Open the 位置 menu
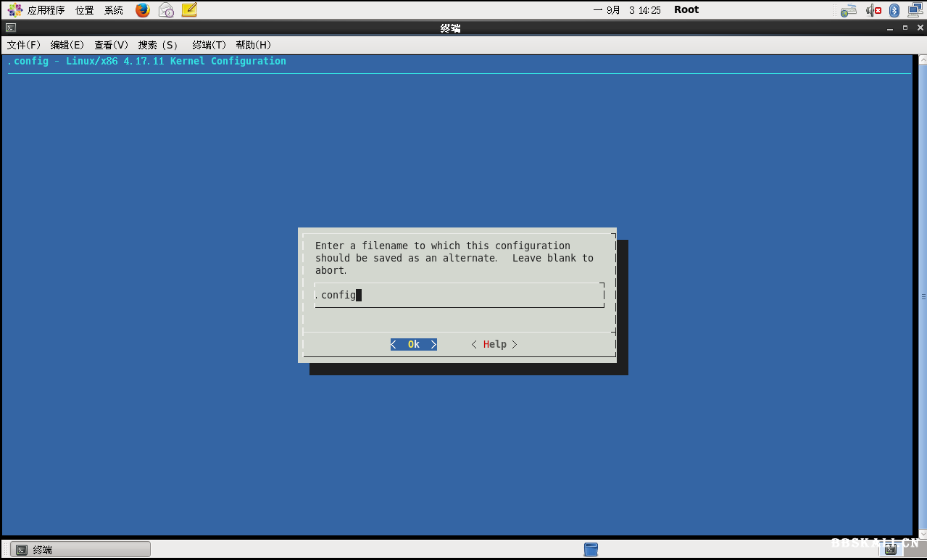 tap(83, 9)
